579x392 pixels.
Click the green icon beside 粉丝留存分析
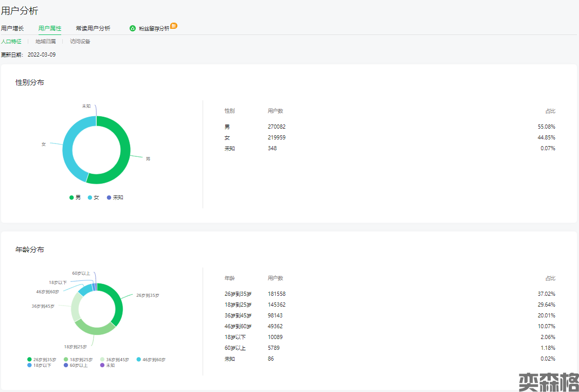pos(133,28)
